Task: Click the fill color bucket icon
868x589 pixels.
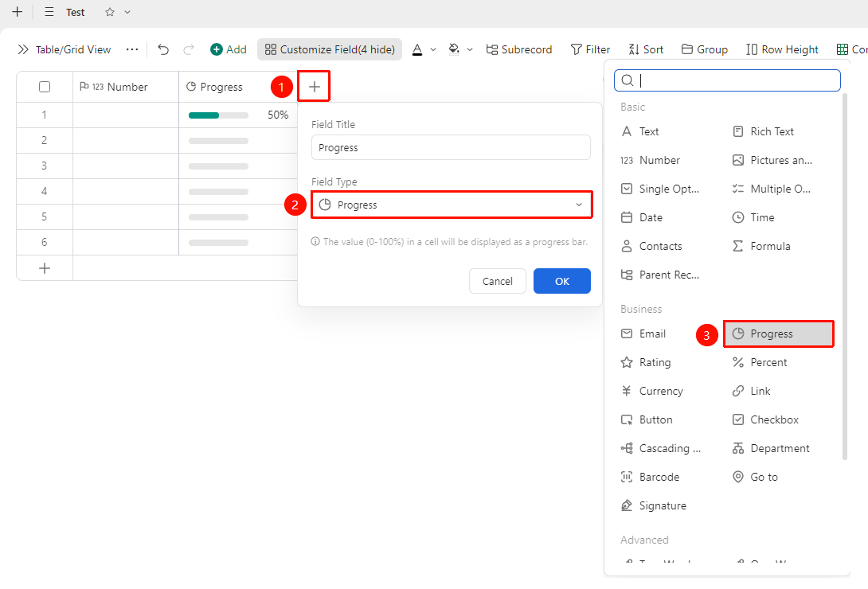Action: click(454, 49)
